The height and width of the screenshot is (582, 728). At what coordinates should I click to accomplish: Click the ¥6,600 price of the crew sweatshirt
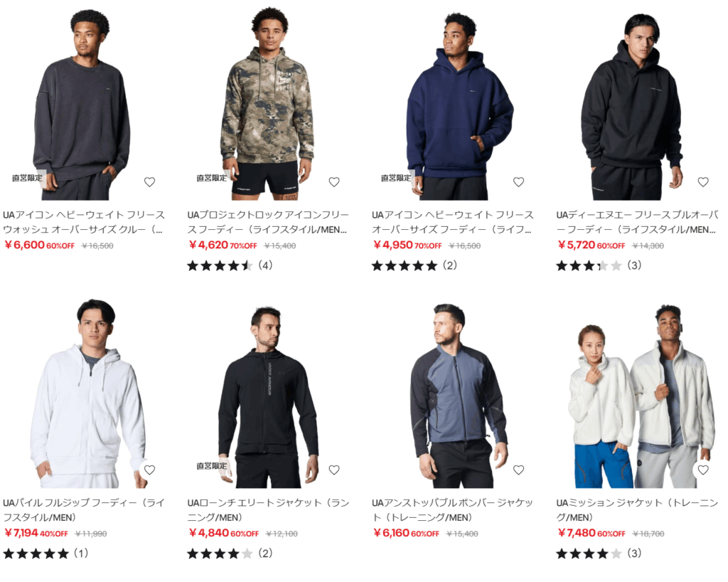[x=25, y=245]
